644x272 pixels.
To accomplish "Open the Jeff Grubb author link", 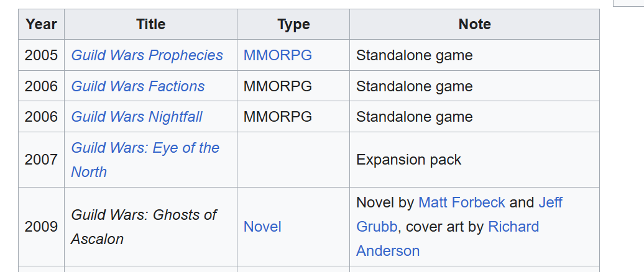I will point(459,215).
